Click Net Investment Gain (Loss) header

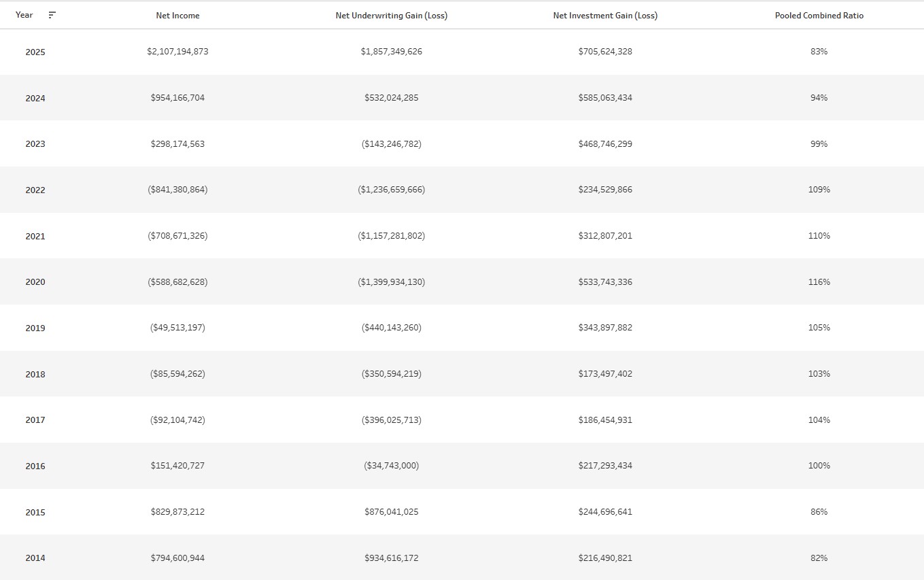click(x=605, y=16)
